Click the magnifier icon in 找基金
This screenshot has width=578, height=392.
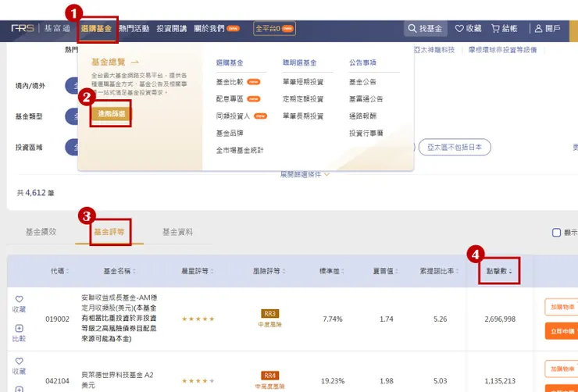(412, 28)
